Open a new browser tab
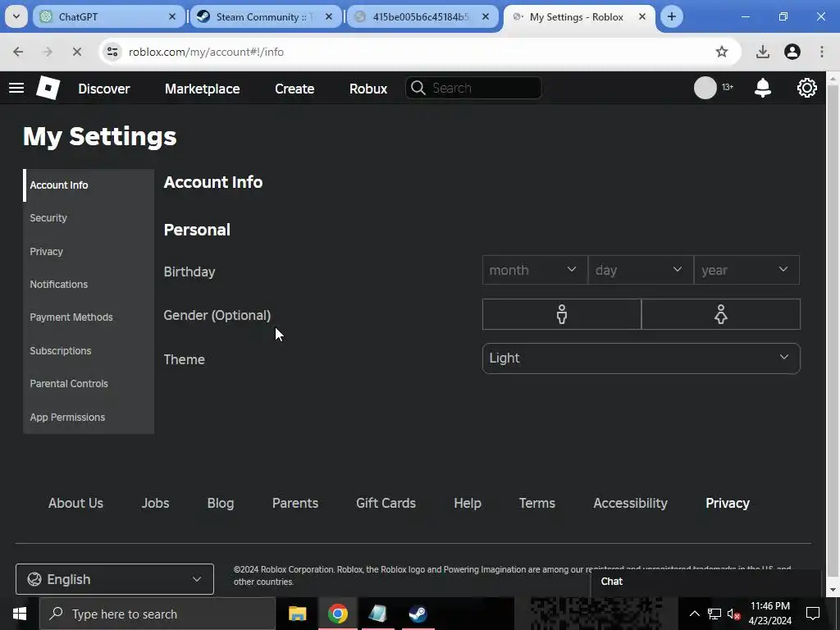The image size is (840, 630). [x=671, y=16]
